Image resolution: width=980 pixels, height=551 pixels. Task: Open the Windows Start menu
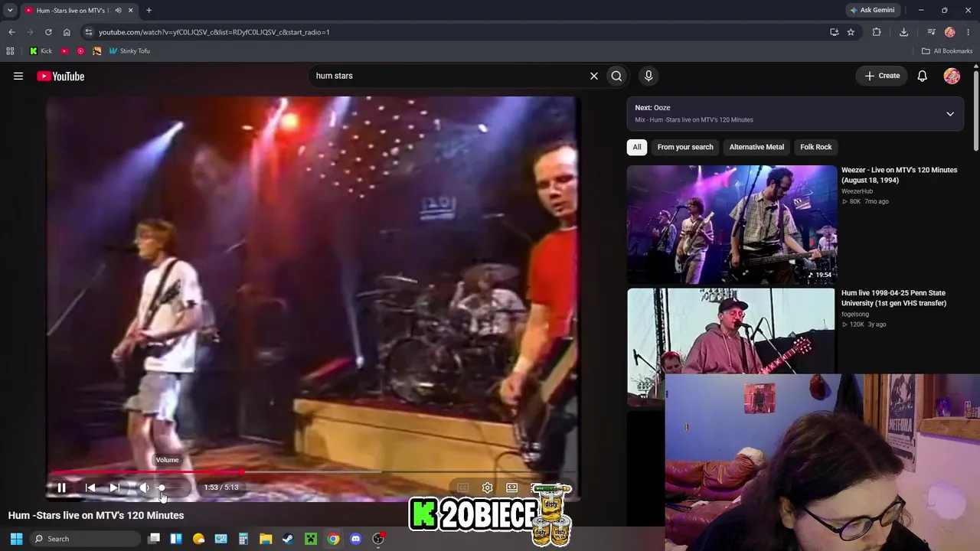[16, 539]
